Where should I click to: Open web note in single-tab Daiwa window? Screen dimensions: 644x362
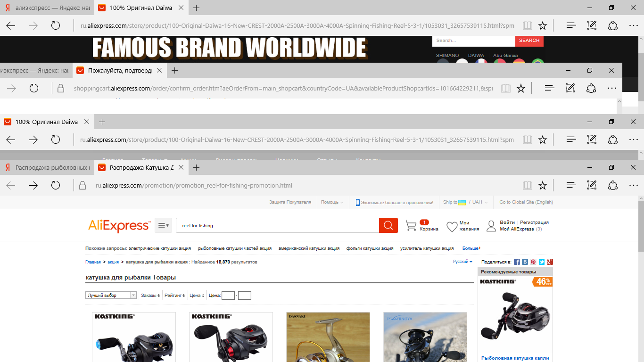point(592,140)
